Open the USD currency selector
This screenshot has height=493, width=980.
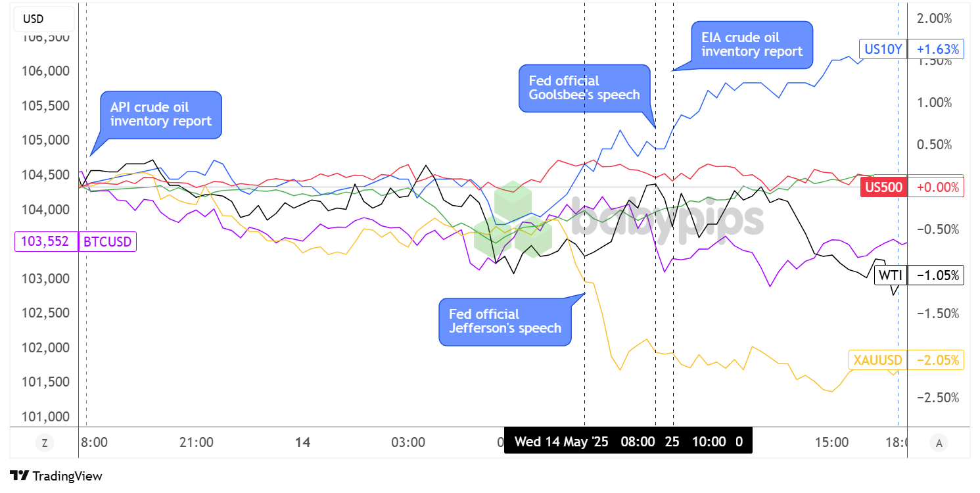coord(43,19)
